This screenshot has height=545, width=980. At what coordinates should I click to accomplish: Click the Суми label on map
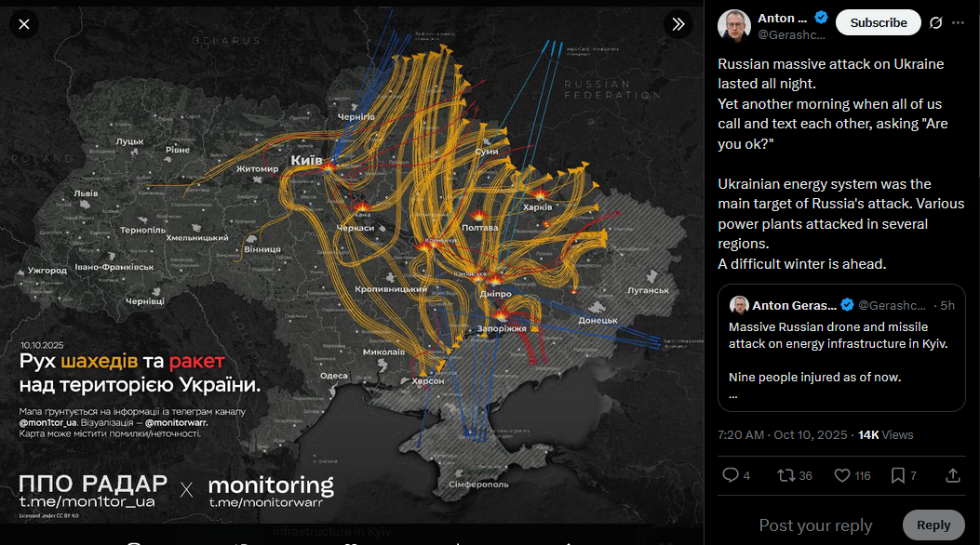click(486, 152)
